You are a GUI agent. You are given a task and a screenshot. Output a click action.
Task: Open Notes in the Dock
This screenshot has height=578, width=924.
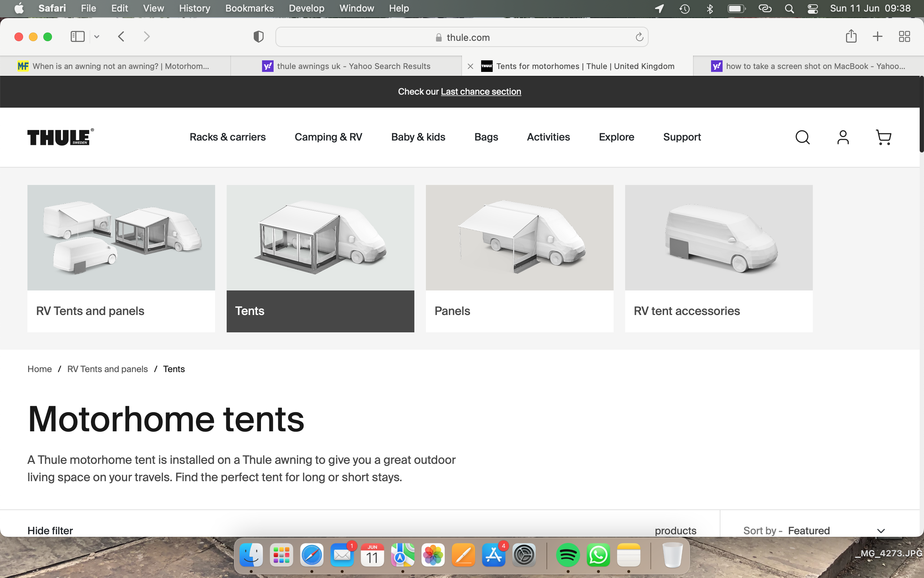[628, 555]
